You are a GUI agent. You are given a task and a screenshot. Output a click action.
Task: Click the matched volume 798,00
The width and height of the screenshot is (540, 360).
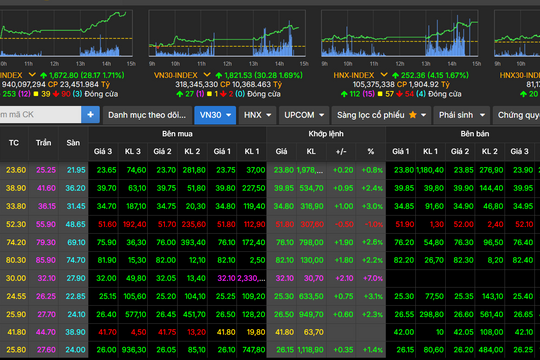coord(311,242)
